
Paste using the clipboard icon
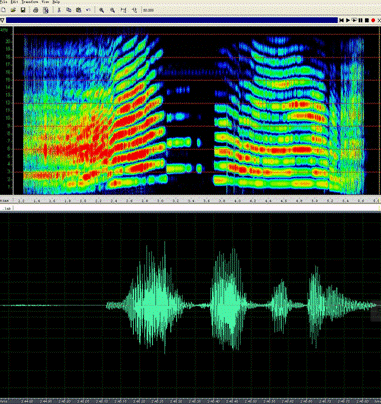coord(79,10)
